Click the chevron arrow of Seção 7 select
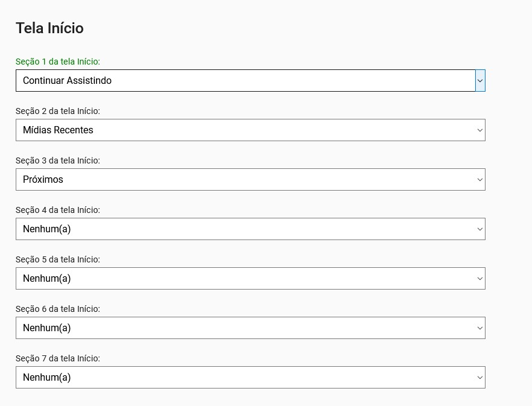 pyautogui.click(x=480, y=378)
